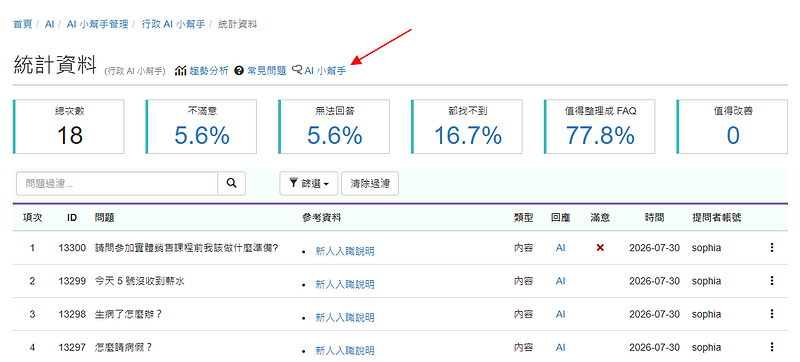Expand the 篩選 filter dropdown

(x=309, y=184)
